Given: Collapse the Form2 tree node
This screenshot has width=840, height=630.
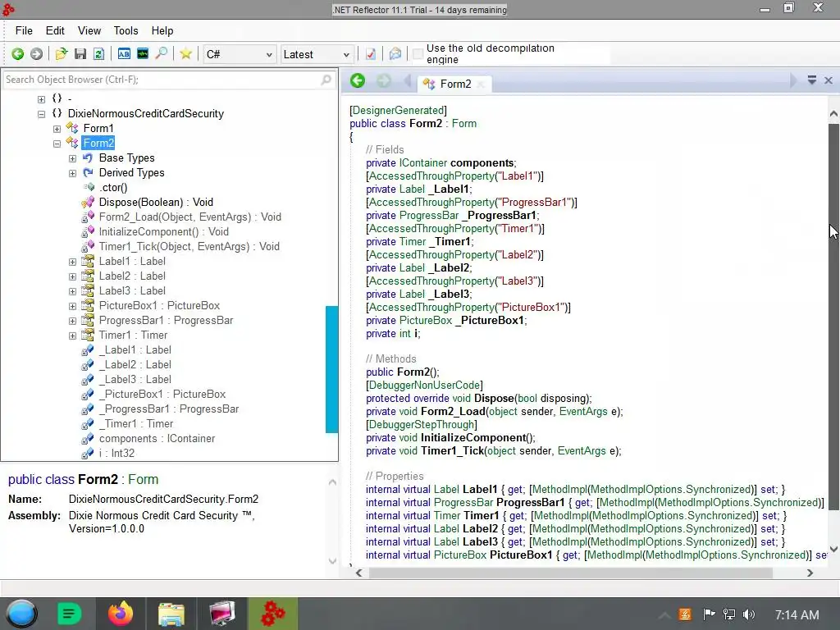Looking at the screenshot, I should pyautogui.click(x=57, y=144).
